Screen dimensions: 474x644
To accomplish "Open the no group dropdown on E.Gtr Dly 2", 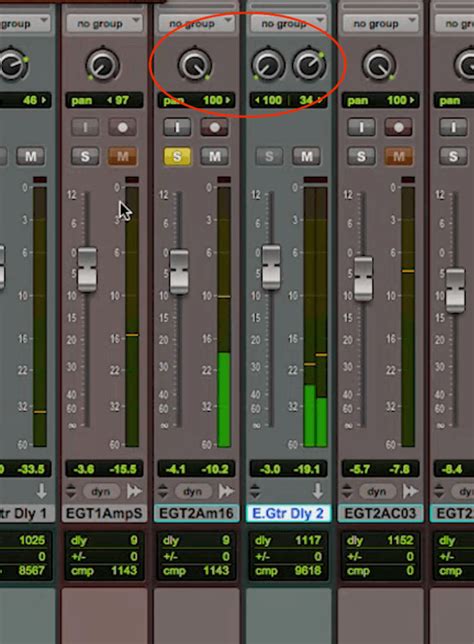I will click(288, 24).
